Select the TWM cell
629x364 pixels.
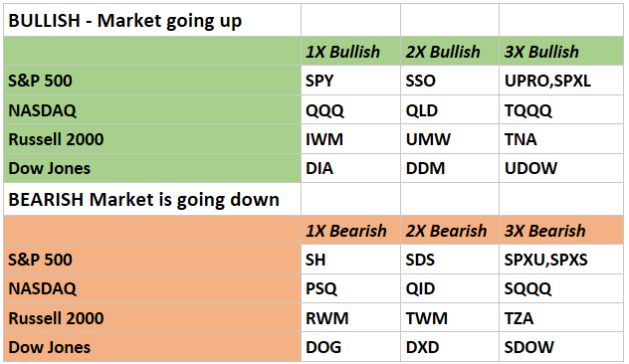coord(450,317)
